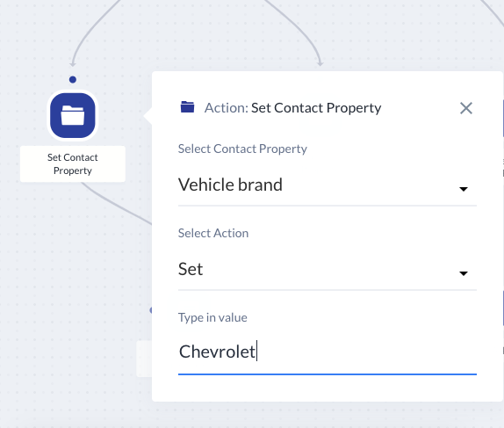
Task: Click the partial blue connector dot beside the panel
Action: point(151,310)
